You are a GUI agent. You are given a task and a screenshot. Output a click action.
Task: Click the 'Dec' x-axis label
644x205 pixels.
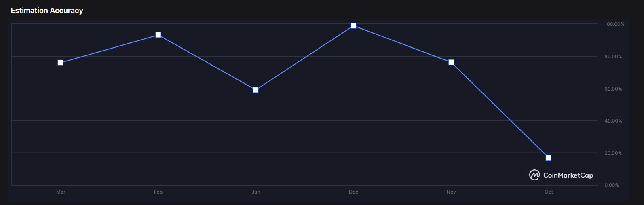coord(353,192)
